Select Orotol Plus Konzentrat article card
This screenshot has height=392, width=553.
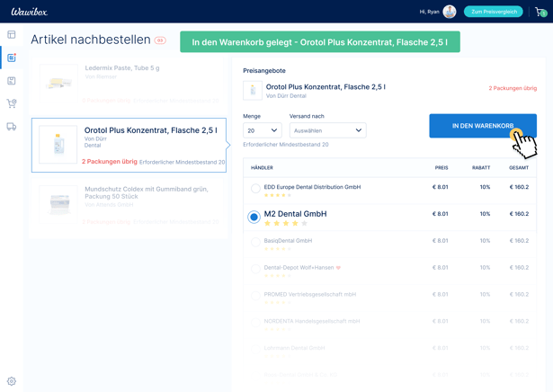[129, 146]
